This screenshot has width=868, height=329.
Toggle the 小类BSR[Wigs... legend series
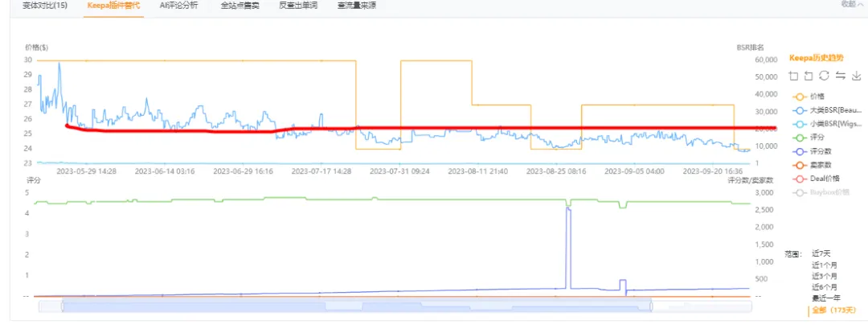tap(827, 124)
